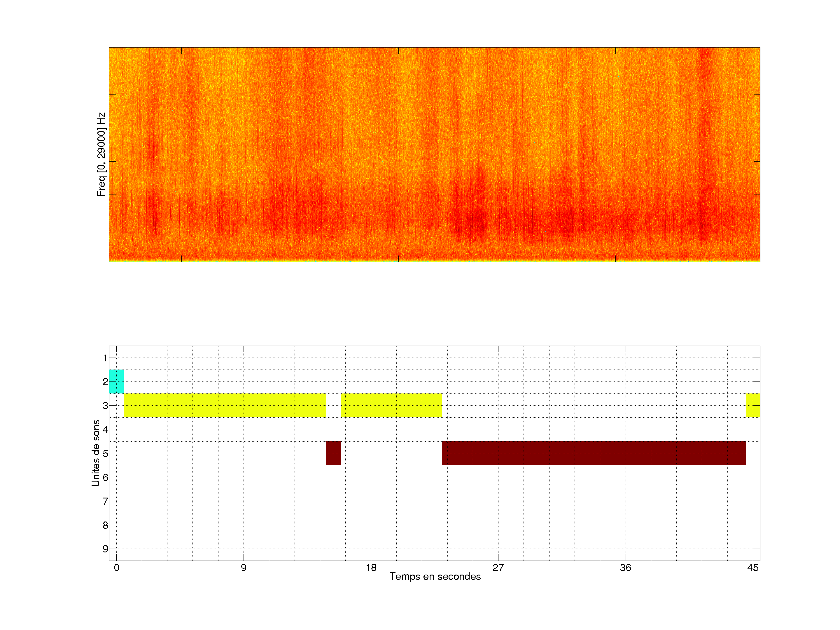Click the x-axis tick label 36
Screen dimensions: 840x630
[x=625, y=568]
